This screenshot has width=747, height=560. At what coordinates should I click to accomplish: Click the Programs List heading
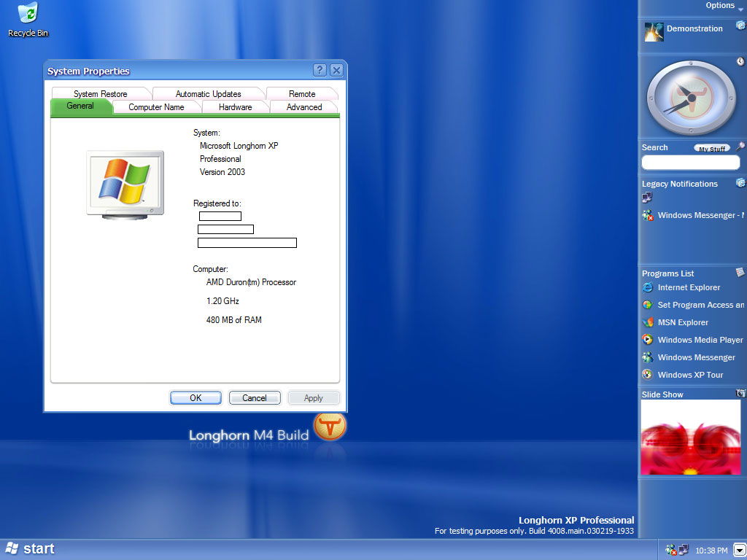click(x=667, y=273)
